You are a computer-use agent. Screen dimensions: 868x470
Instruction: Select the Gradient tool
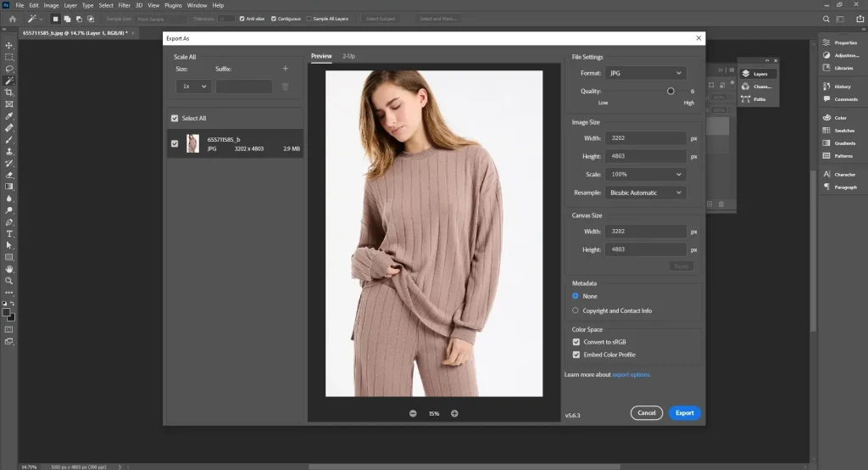pyautogui.click(x=8, y=187)
